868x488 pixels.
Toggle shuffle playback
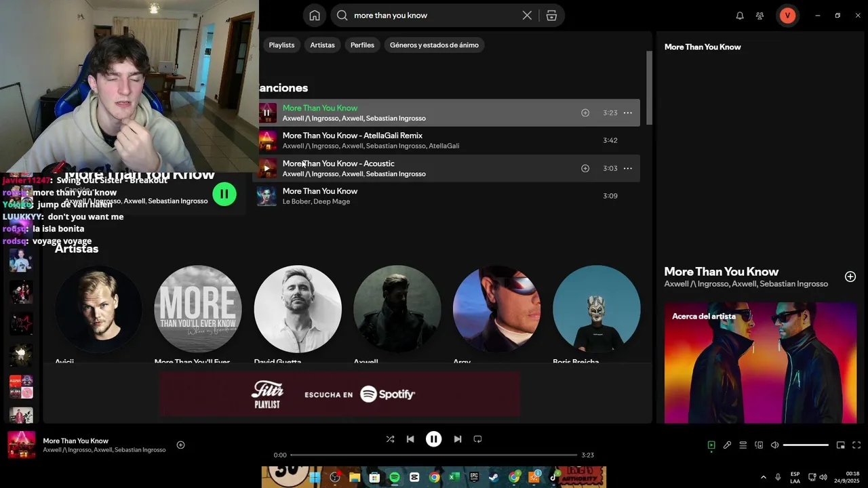pyautogui.click(x=390, y=439)
